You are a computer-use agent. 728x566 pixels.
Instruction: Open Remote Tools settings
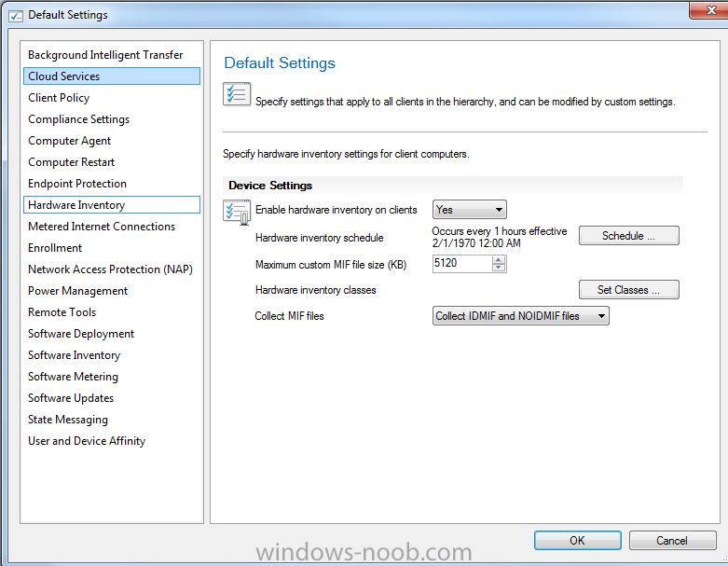pos(112,312)
